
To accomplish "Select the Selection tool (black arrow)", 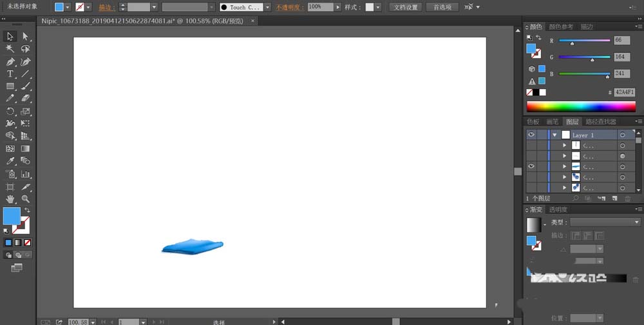I will (x=10, y=36).
